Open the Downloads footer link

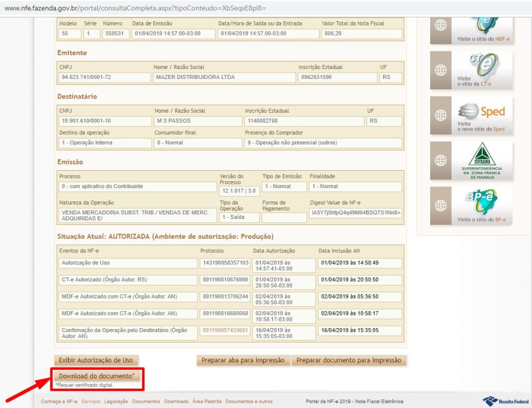pos(176,401)
